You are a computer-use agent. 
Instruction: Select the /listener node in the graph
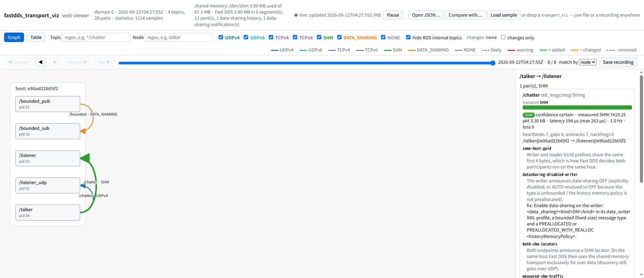[x=48, y=158]
